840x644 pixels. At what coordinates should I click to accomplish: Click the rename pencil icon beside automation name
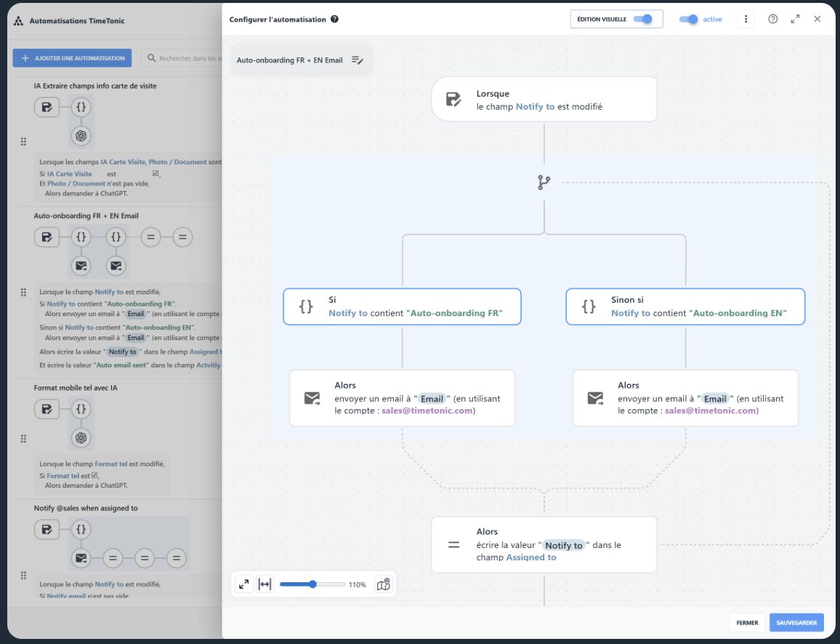357,60
